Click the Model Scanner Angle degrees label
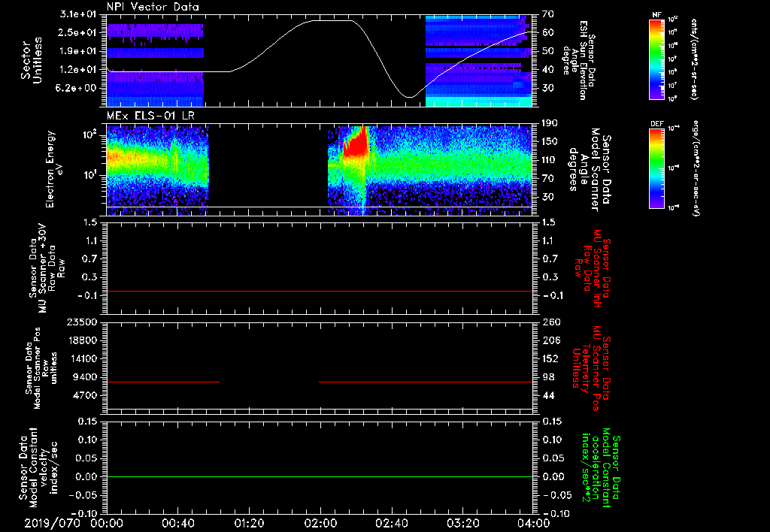This screenshot has width=770, height=532. pyautogui.click(x=590, y=170)
